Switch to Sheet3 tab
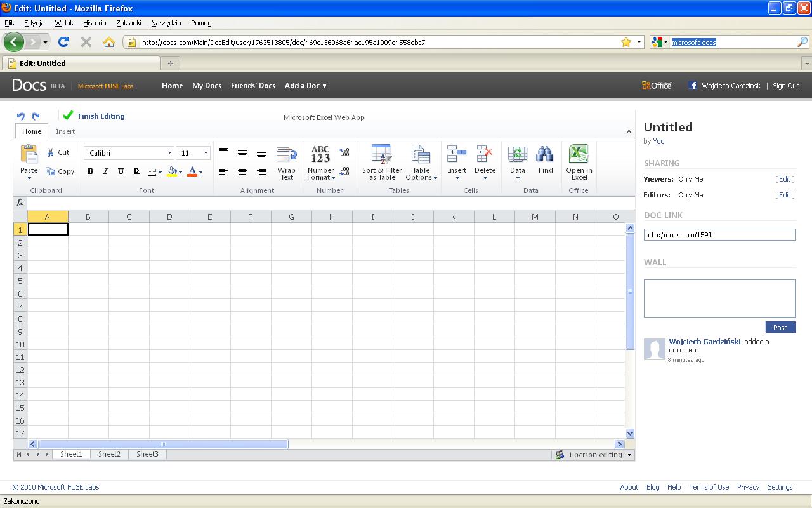This screenshot has width=812, height=508. (x=147, y=454)
